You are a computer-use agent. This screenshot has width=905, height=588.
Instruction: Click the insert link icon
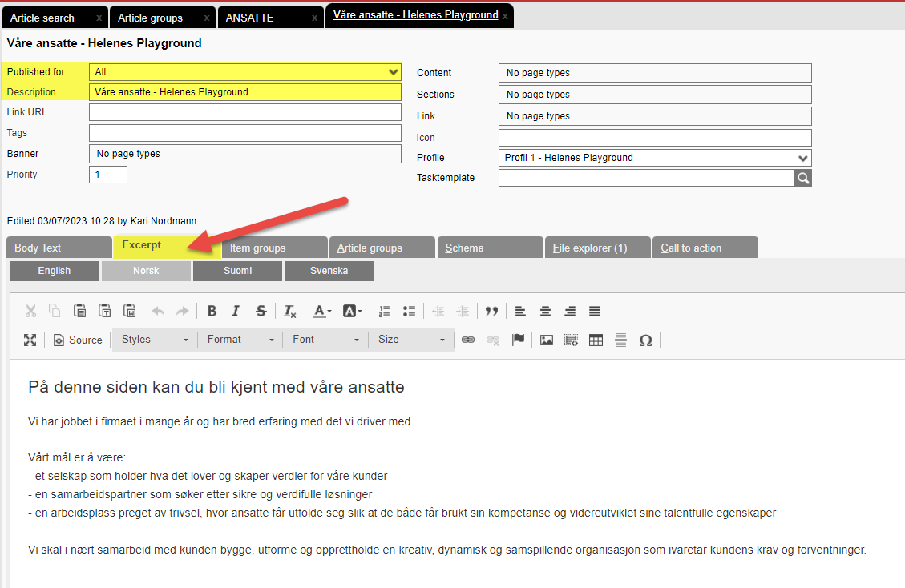point(468,340)
